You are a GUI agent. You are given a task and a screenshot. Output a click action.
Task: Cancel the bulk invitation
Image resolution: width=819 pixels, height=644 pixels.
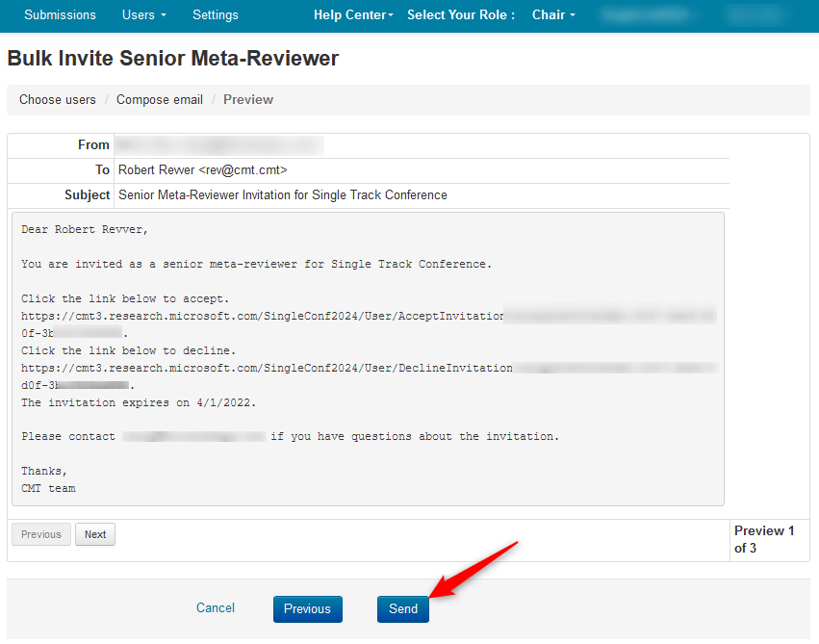coord(216,608)
